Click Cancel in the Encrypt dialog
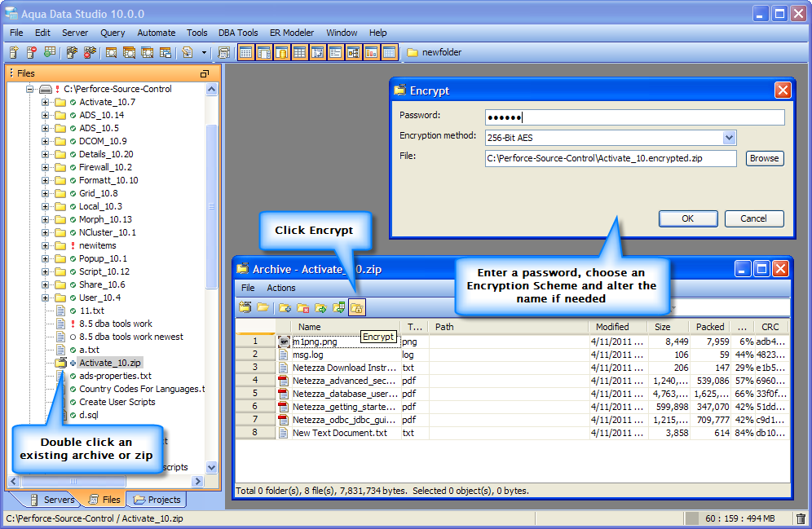The height and width of the screenshot is (529, 812). pyautogui.click(x=753, y=218)
